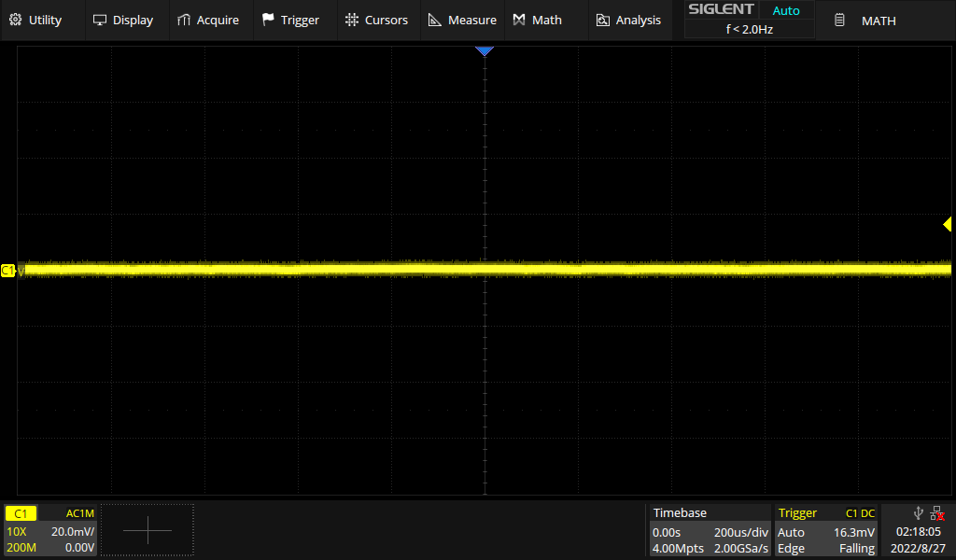This screenshot has height=560, width=956.
Task: Click the network disconnected status icon
Action: [x=937, y=513]
